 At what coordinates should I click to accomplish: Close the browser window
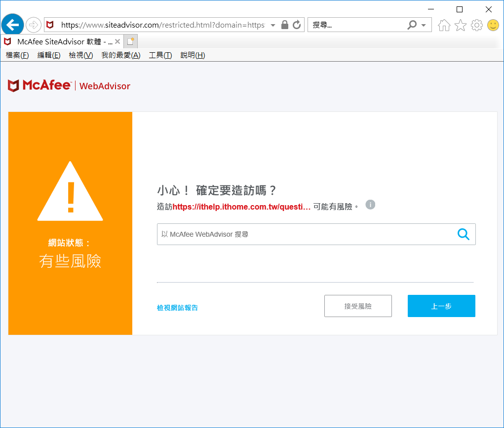click(x=489, y=9)
